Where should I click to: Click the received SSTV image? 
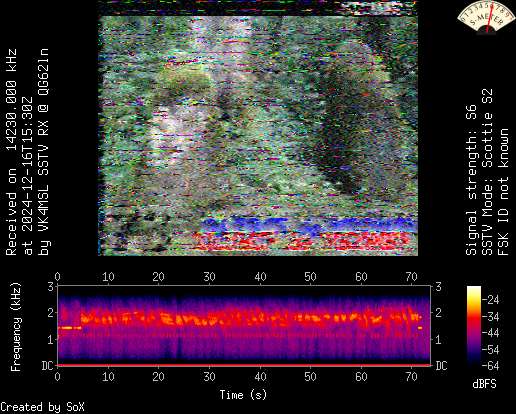[x=258, y=128]
